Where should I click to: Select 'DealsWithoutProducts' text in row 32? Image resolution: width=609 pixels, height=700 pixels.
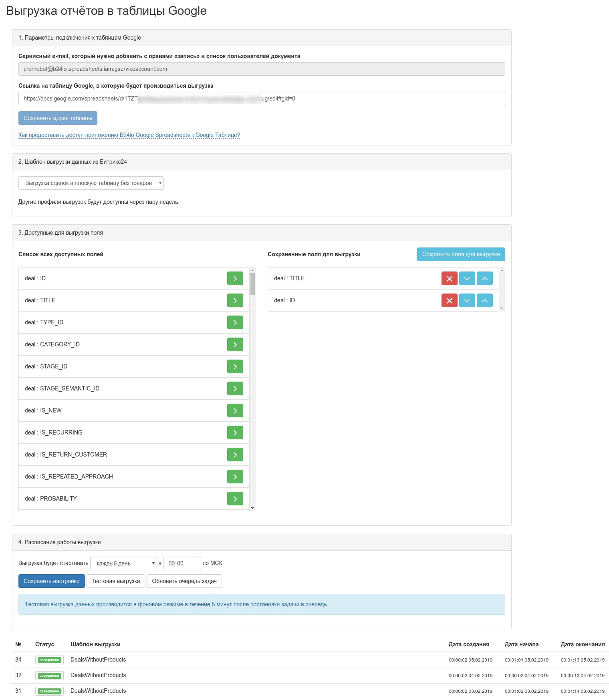coord(98,675)
